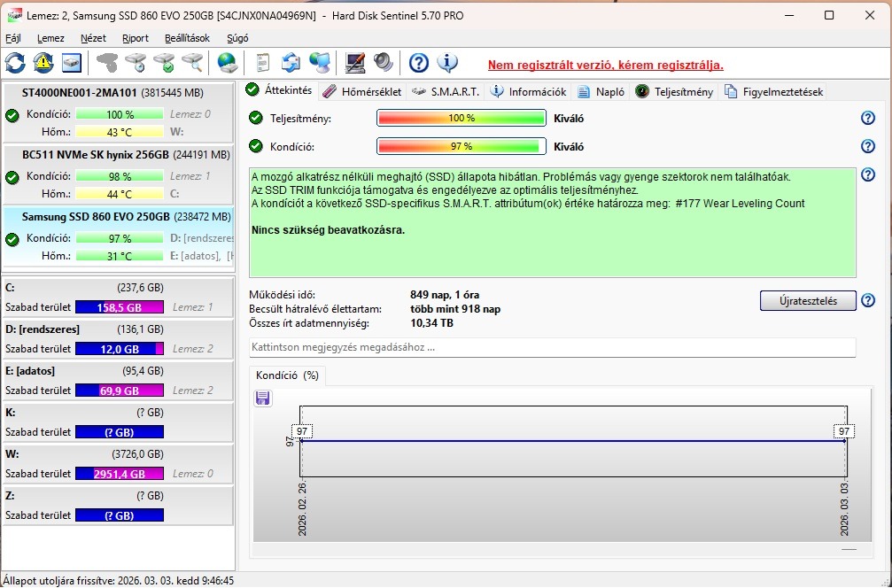The width and height of the screenshot is (892, 588).
Task: Switch to the Teljesítmény tab
Action: pyautogui.click(x=675, y=91)
